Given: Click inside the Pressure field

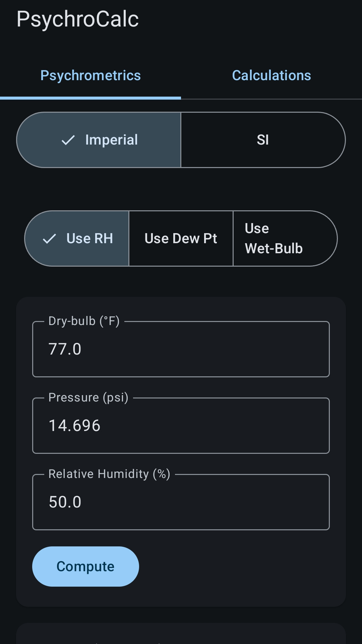Looking at the screenshot, I should click(181, 425).
